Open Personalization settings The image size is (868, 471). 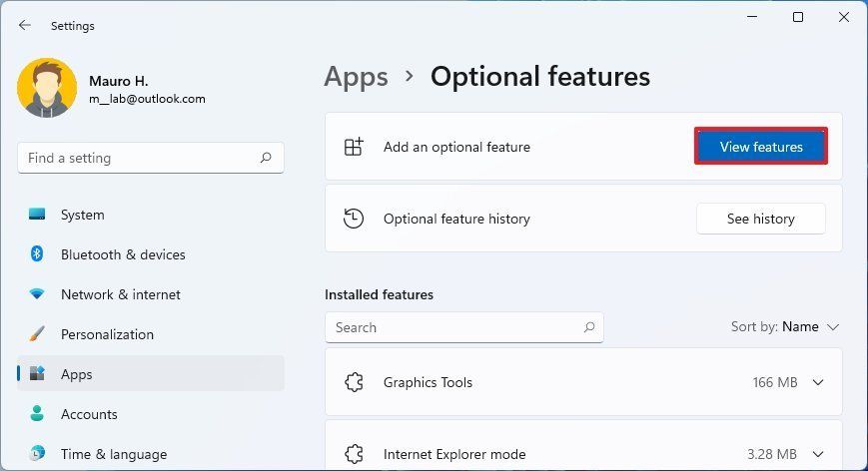[107, 334]
